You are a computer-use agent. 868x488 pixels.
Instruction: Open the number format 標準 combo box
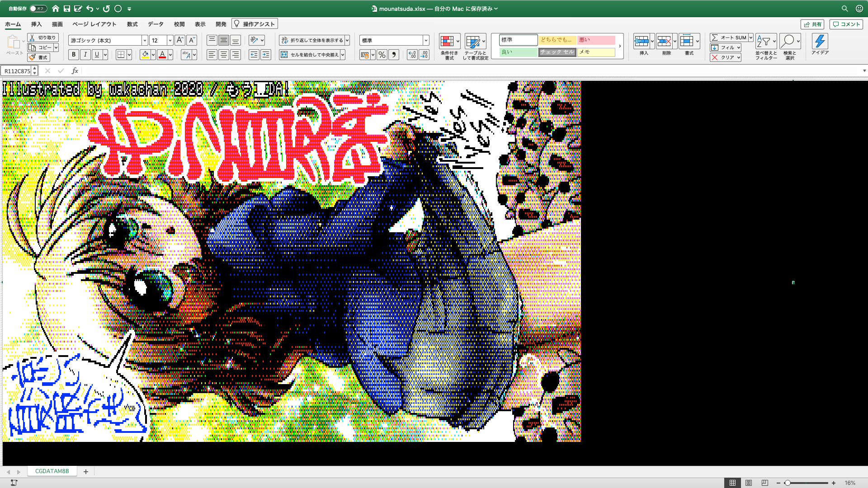(394, 40)
